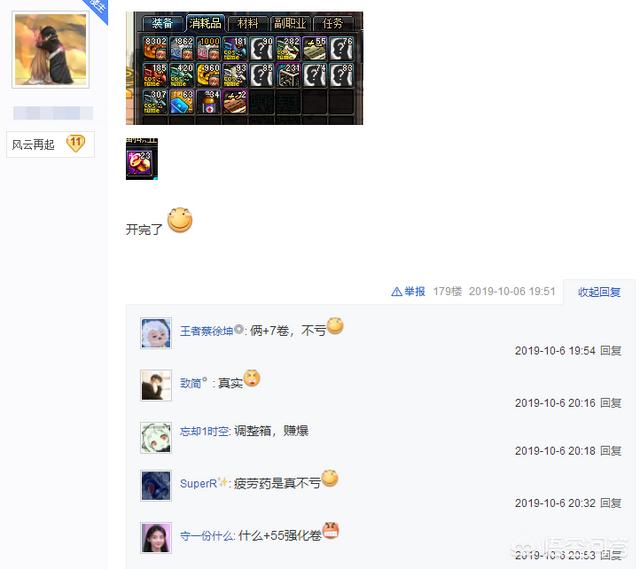The height and width of the screenshot is (569, 640).
Task: Reply to the 19:54 comment with 回复
Action: [x=611, y=351]
